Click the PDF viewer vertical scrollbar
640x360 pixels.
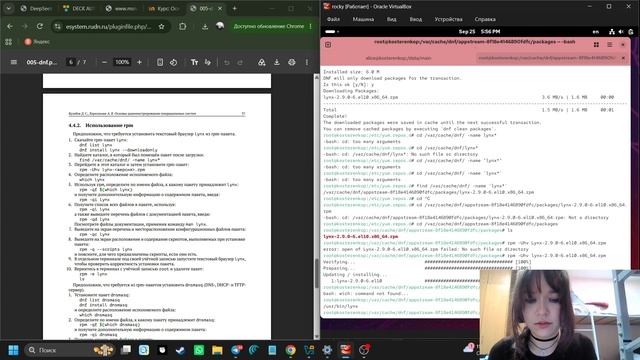[316, 273]
